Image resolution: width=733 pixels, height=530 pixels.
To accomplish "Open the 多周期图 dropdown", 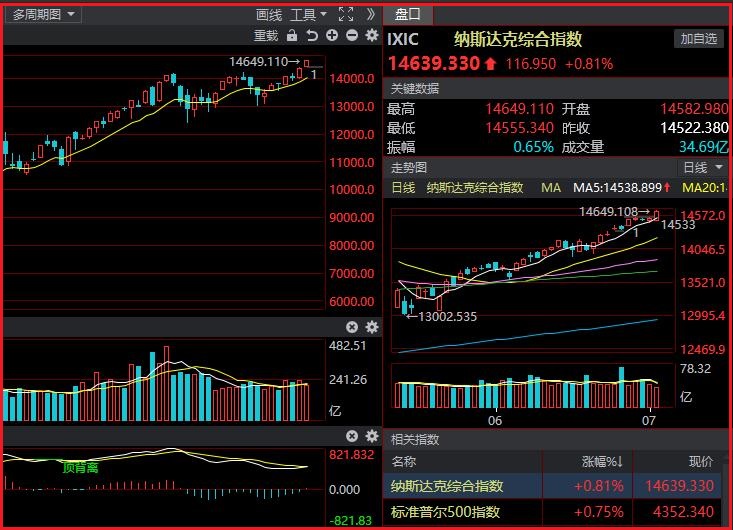I will point(43,14).
